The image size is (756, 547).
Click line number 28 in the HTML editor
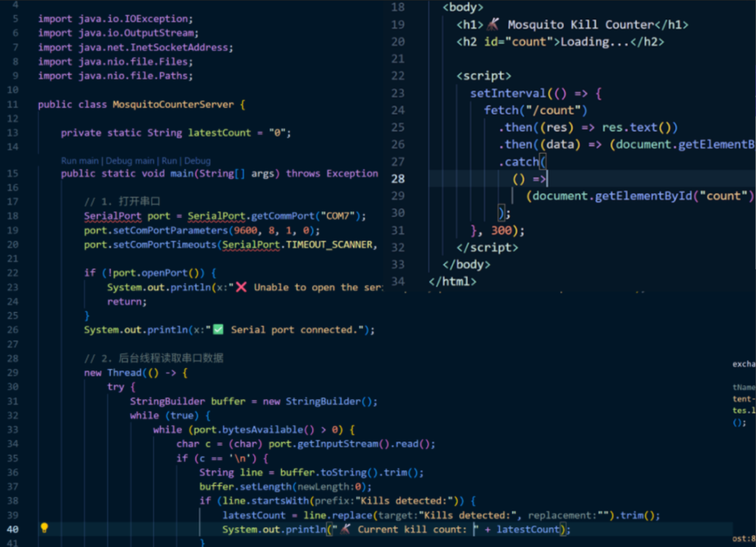[x=398, y=179]
